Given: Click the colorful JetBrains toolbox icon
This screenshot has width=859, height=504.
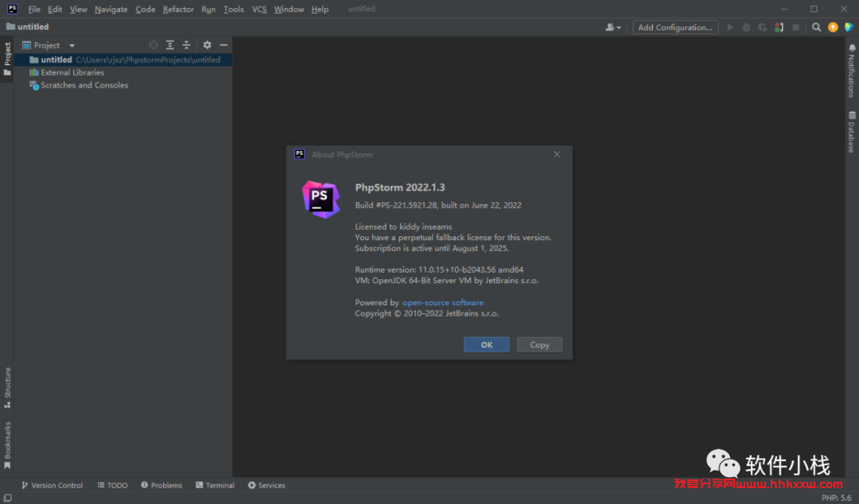Looking at the screenshot, I should coord(849,27).
